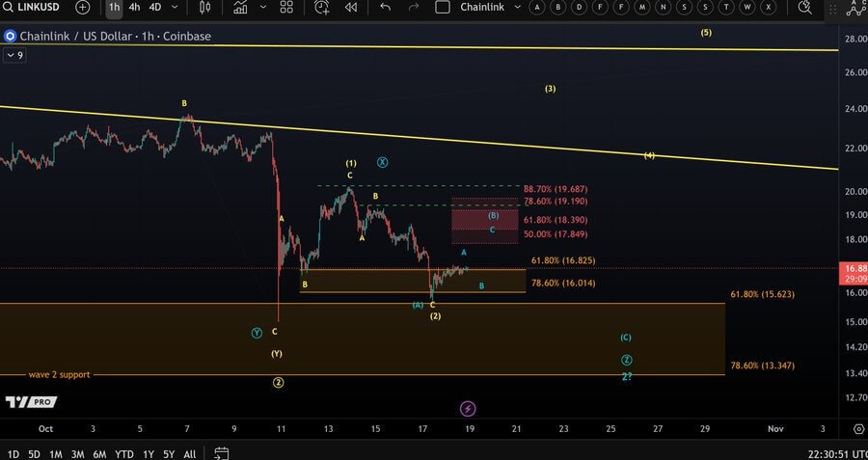Image resolution: width=868 pixels, height=460 pixels.
Task: Switch to the 4h timeframe
Action: coord(134,8)
